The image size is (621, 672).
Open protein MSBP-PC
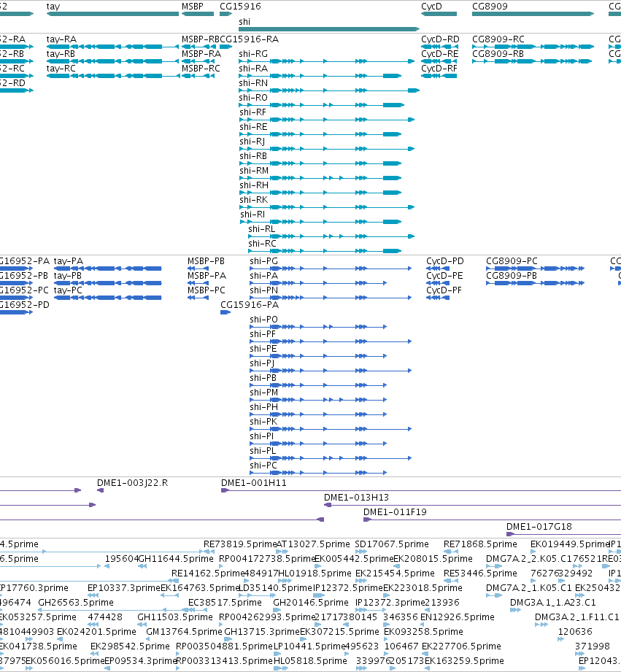point(206,290)
